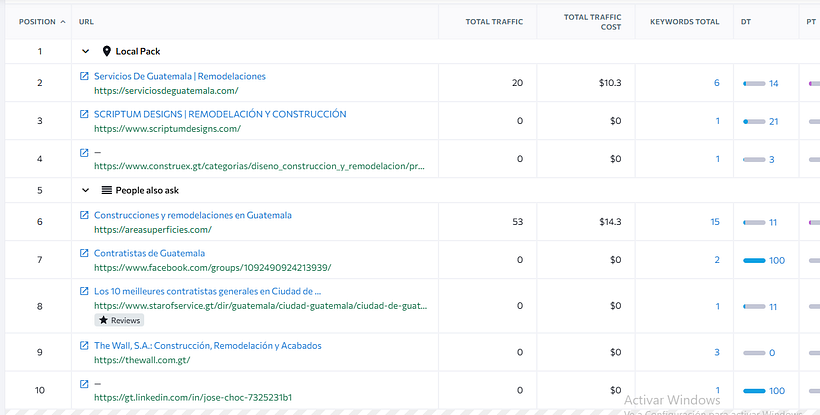Click external link icon beside SCRIPTUM DESIGNS
Screen dimensions: 820x415
point(84,115)
